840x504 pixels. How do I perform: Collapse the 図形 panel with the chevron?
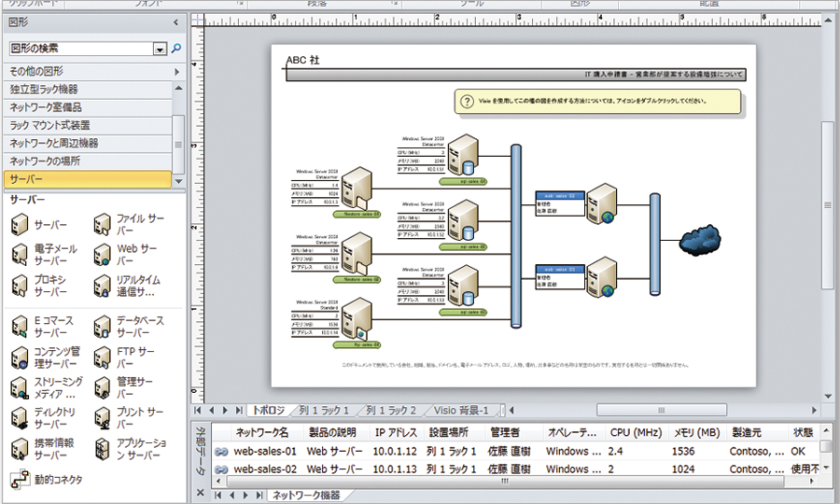pyautogui.click(x=176, y=21)
